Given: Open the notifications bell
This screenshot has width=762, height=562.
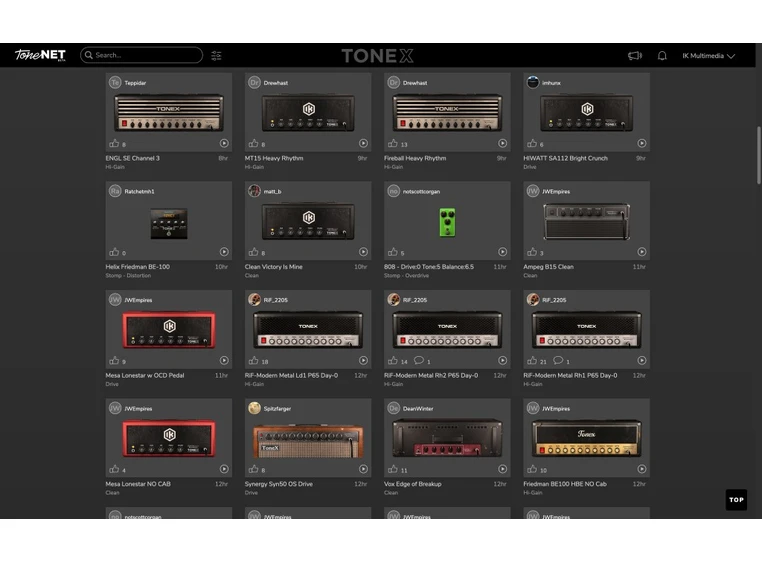Looking at the screenshot, I should [662, 55].
